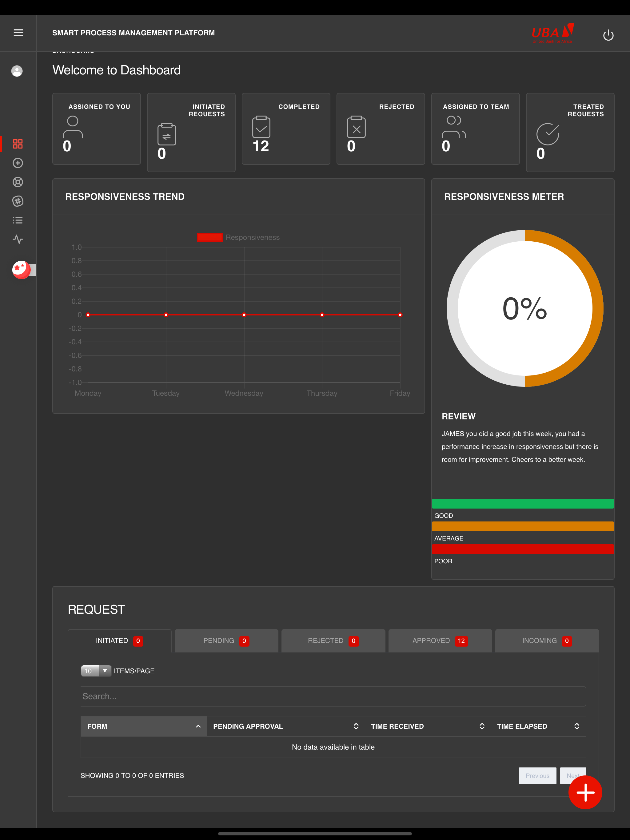
Task: Open the user profile avatar icon
Action: point(17,71)
